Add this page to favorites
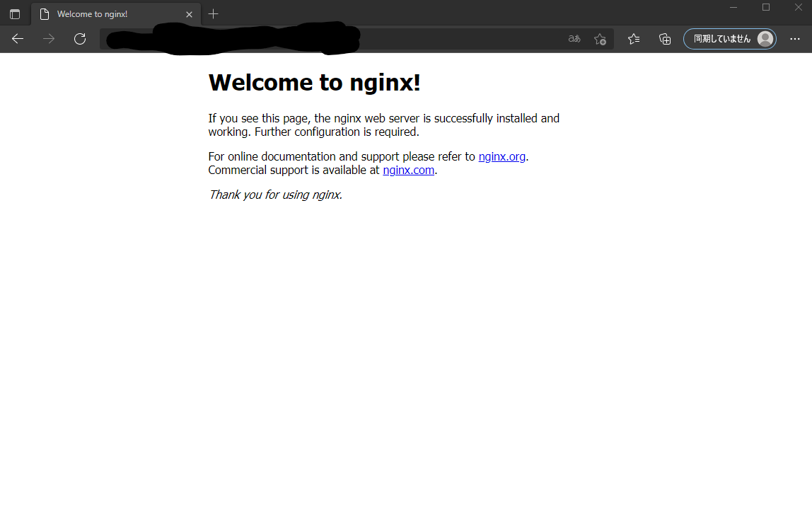Viewport: 812px width, 527px height. click(600, 39)
